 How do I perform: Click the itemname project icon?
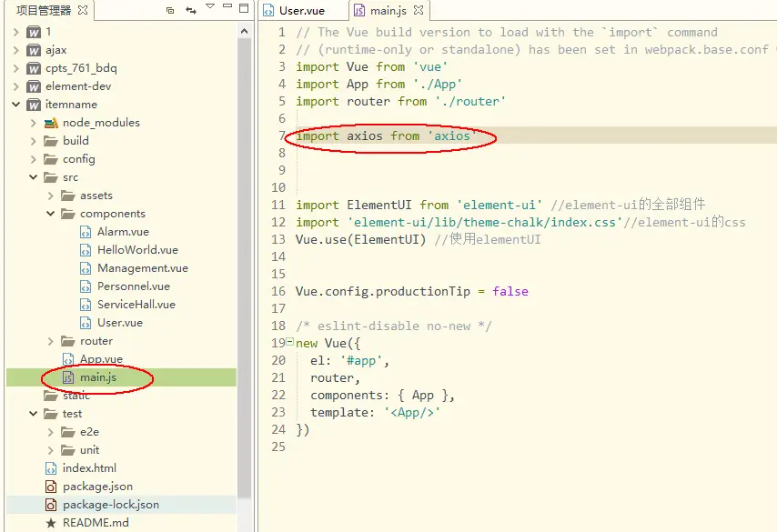pyautogui.click(x=34, y=105)
